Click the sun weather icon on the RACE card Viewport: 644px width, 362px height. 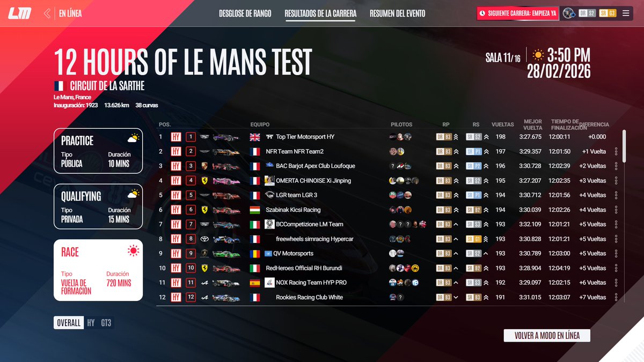tap(134, 250)
